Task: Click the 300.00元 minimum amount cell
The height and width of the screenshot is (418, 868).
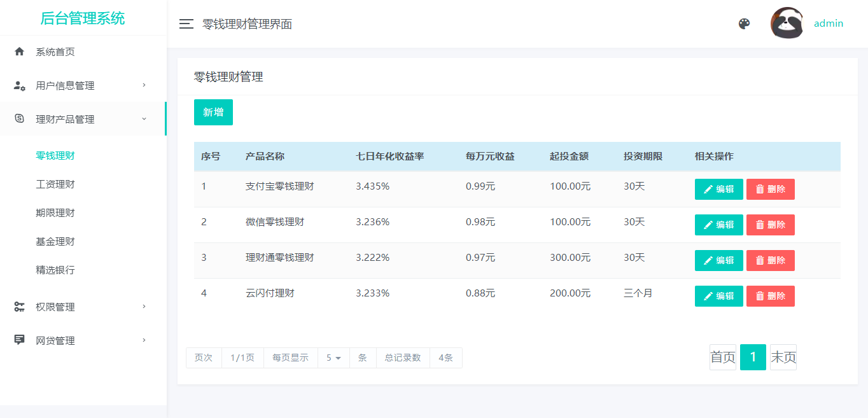Action: pos(570,258)
